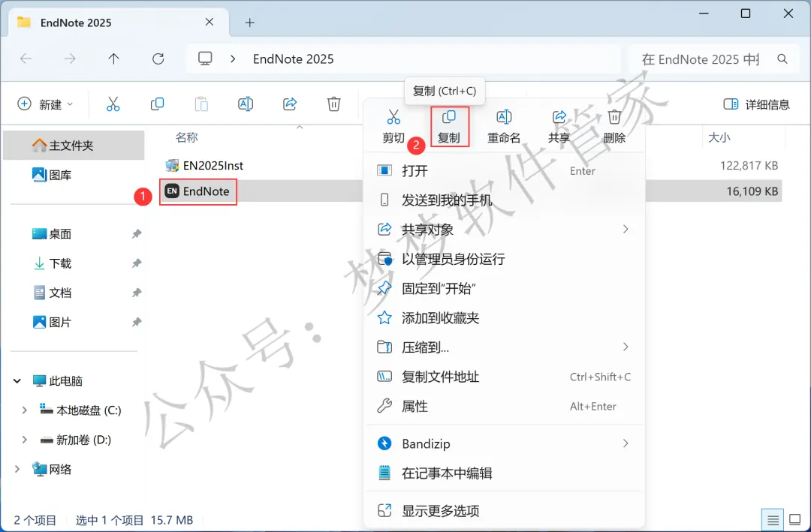Choose 属性 from the context menu
This screenshot has width=811, height=532.
[505, 406]
